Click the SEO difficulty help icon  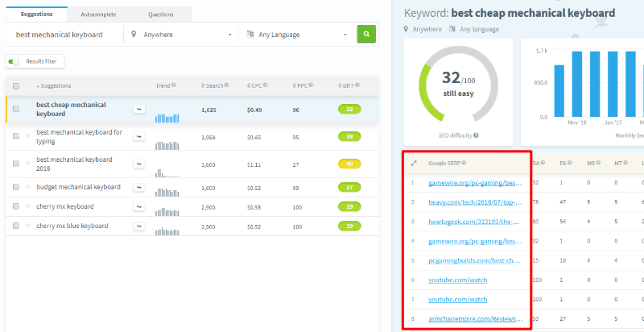coord(476,135)
